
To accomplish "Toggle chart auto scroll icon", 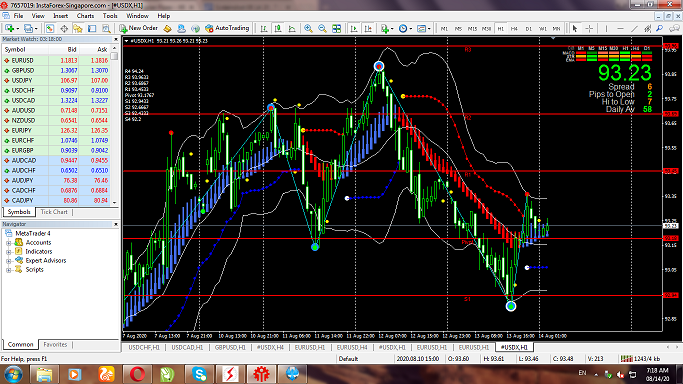I will pyautogui.click(x=354, y=28).
